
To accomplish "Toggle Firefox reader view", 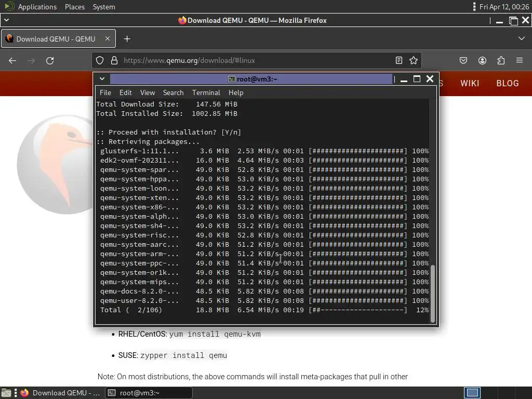I will coord(399,60).
